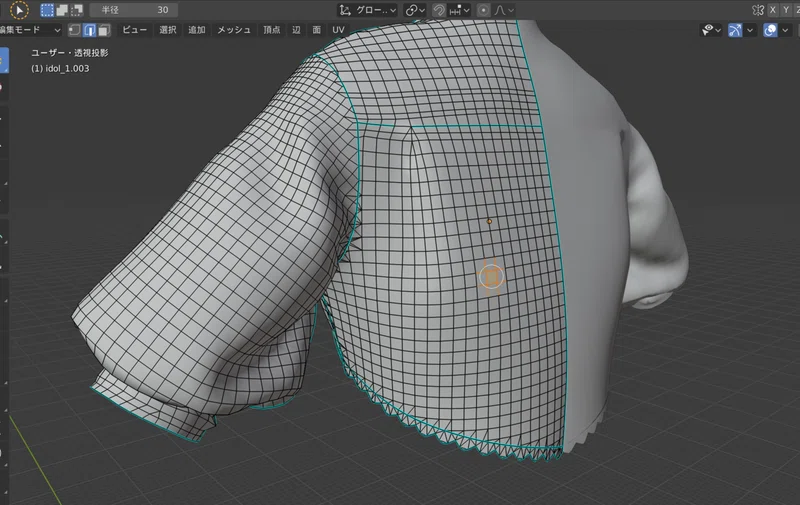Open the 面 menu
The width and height of the screenshot is (800, 505).
coord(316,30)
